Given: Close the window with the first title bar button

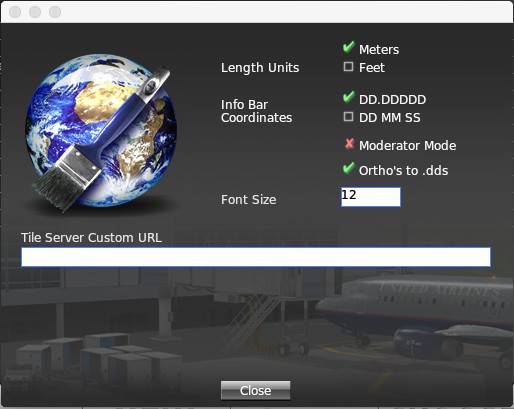Looking at the screenshot, I should point(15,12).
